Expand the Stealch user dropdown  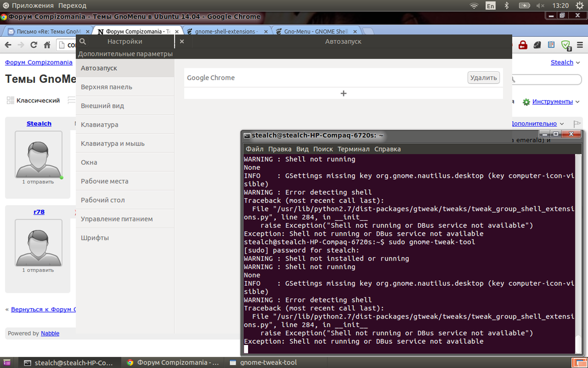578,62
